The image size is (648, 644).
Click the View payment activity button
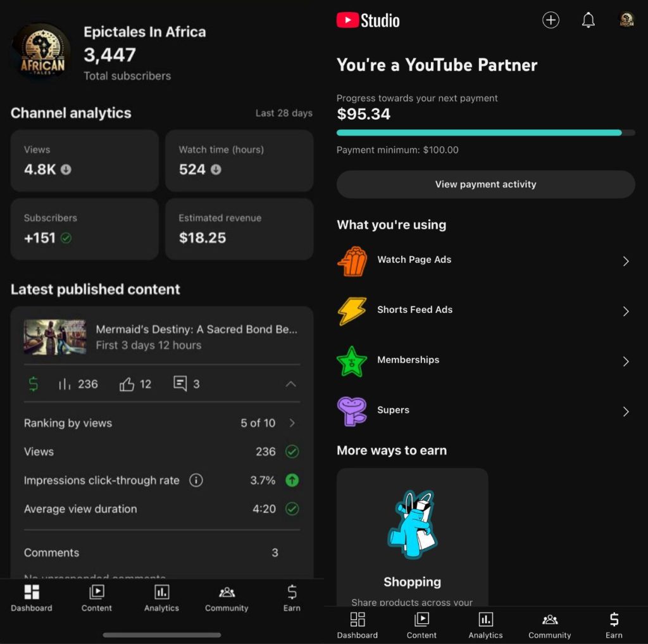tap(485, 184)
